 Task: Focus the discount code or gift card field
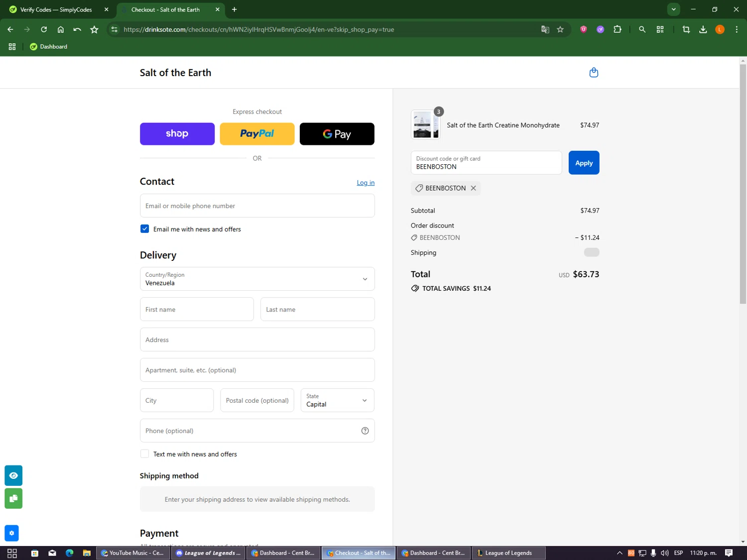coord(487,163)
